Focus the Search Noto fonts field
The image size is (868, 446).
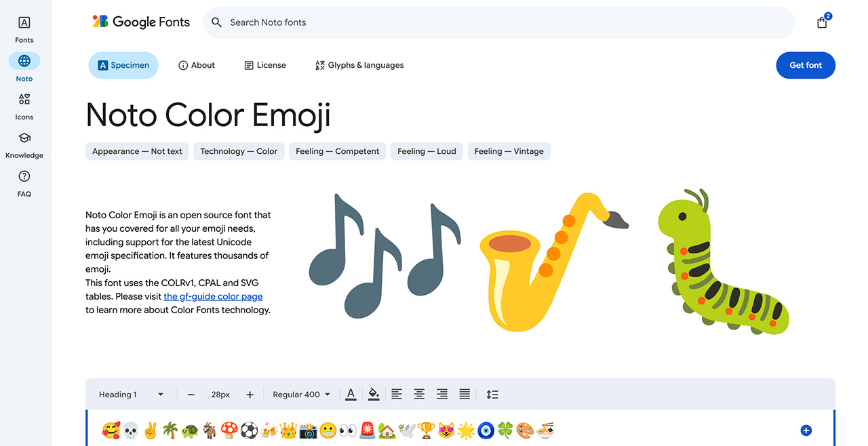(x=498, y=22)
